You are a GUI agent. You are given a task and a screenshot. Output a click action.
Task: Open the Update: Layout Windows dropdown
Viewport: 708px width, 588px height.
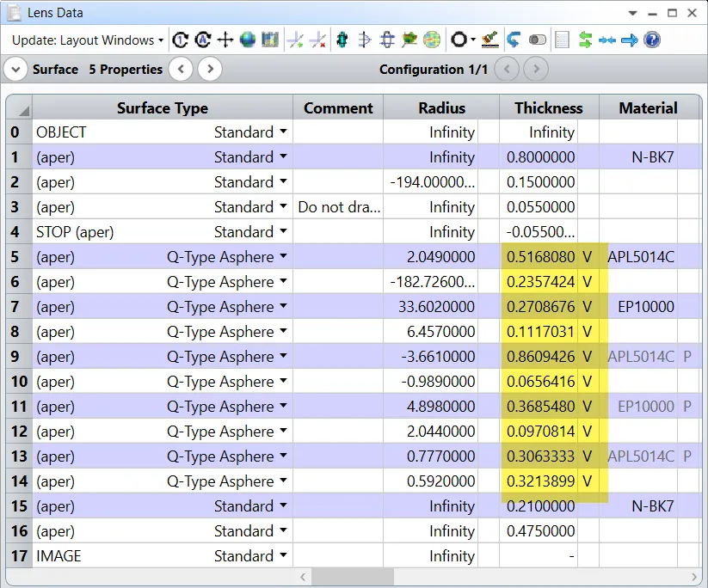pos(86,40)
